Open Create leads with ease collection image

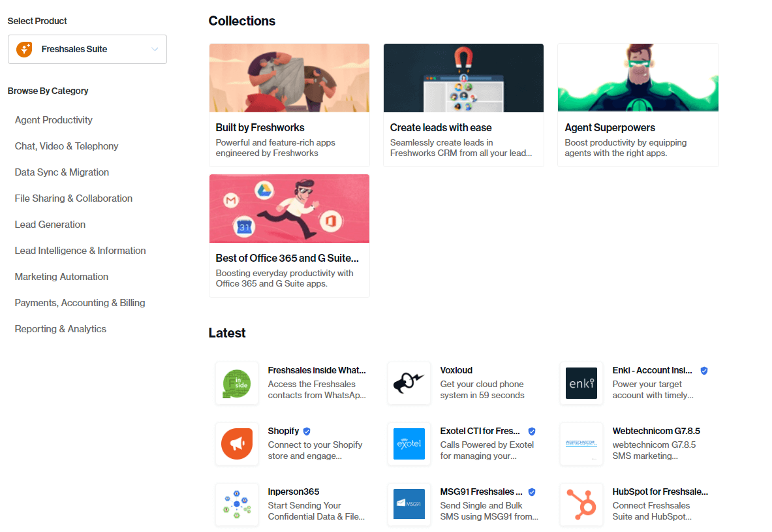(464, 78)
